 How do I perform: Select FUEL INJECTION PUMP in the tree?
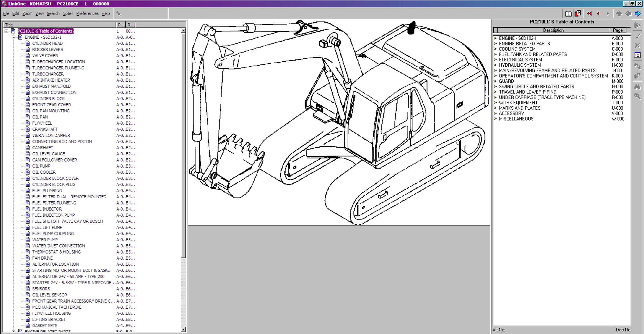(x=53, y=215)
